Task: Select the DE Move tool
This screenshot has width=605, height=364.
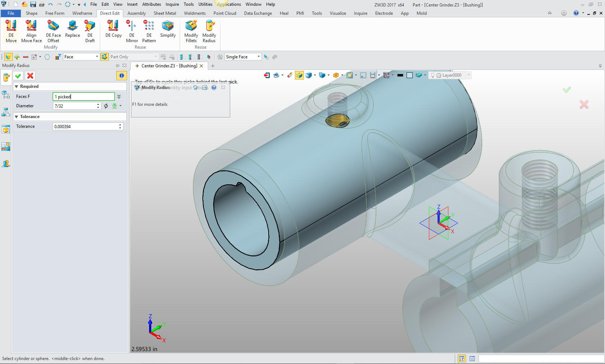Action: (x=11, y=31)
